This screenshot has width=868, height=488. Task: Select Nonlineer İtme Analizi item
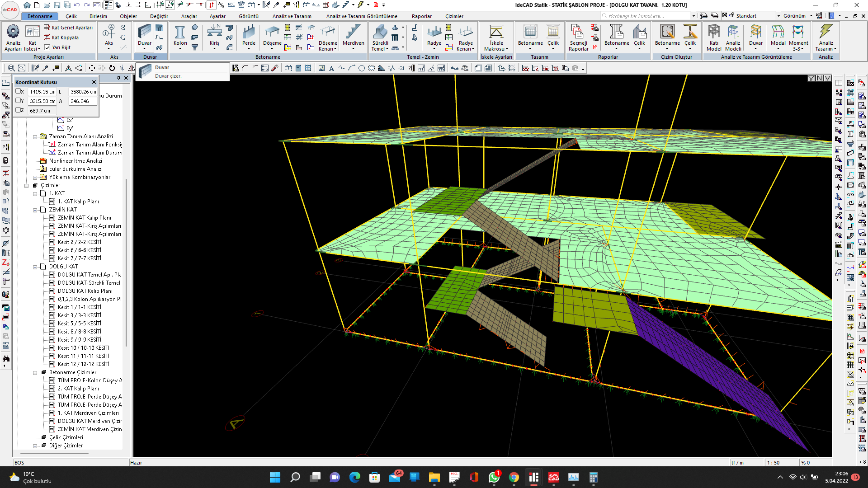pos(75,161)
